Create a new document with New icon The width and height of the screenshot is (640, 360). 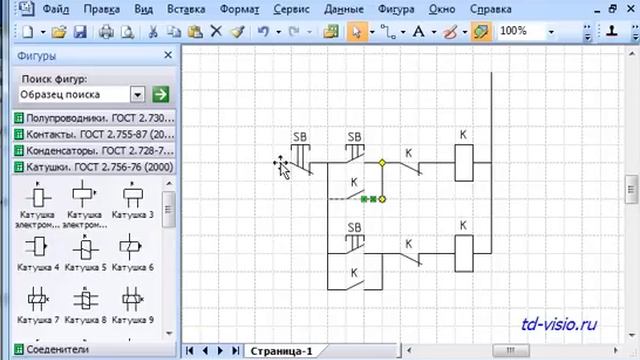(x=28, y=31)
